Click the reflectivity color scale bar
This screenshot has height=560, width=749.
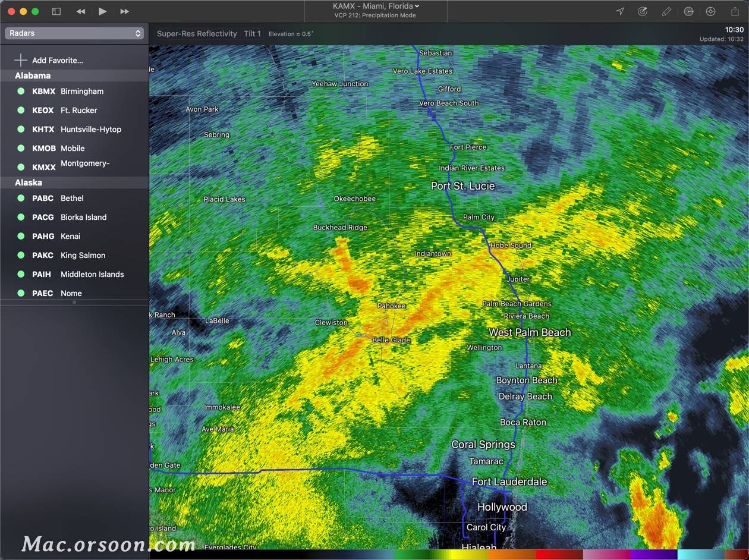449,555
